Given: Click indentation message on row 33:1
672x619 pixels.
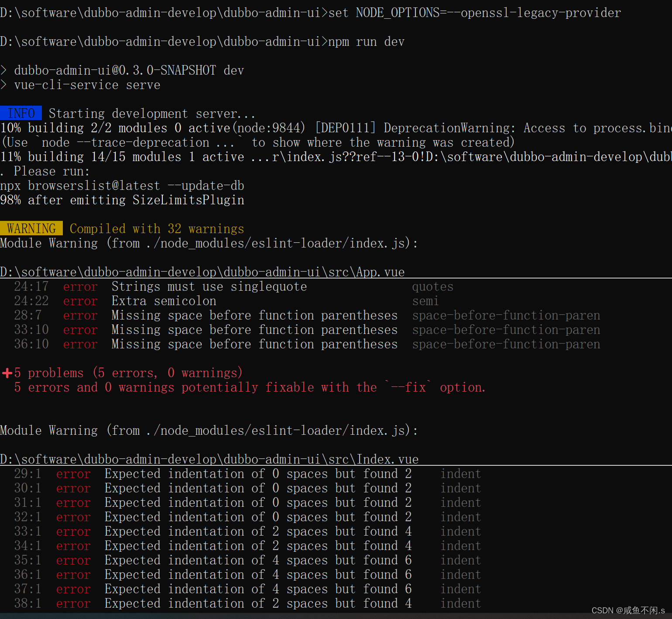Looking at the screenshot, I should [258, 531].
